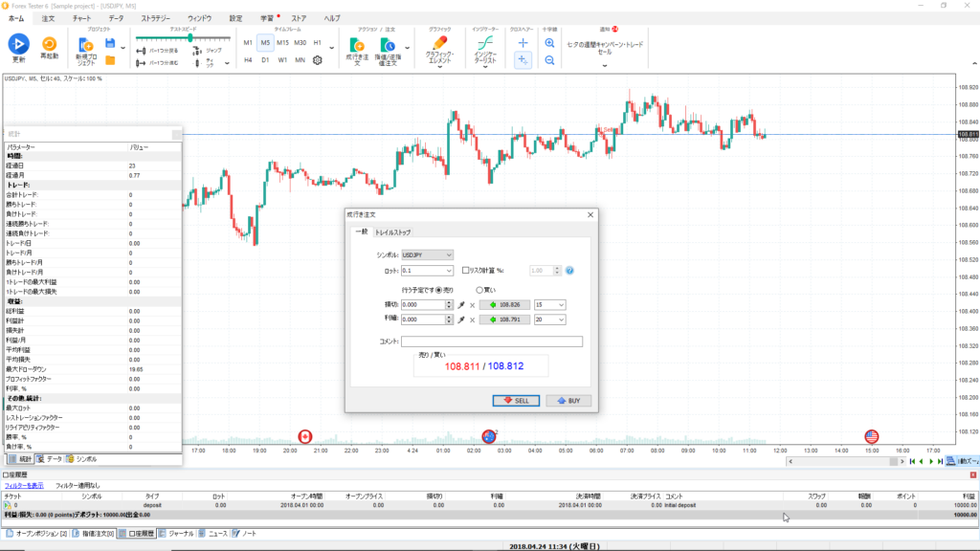Clear 損切り value with X icon
This screenshot has width=980, height=551.
click(x=473, y=305)
